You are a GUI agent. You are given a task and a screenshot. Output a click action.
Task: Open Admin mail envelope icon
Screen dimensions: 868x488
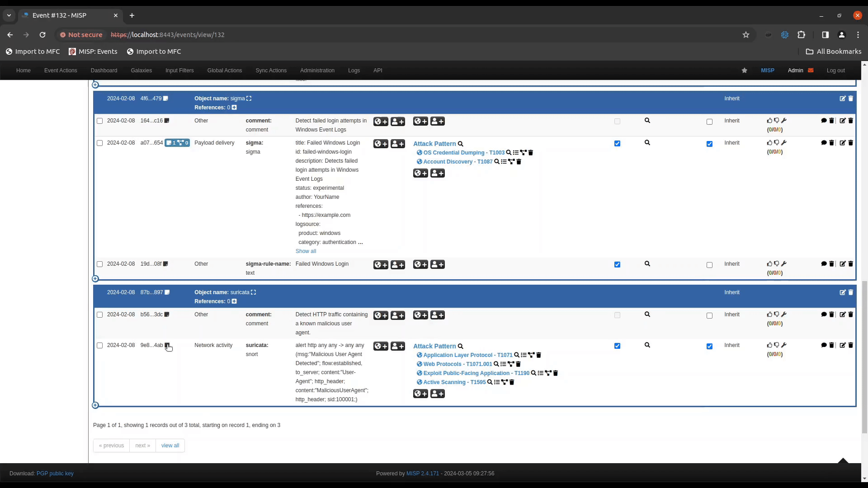tap(811, 70)
